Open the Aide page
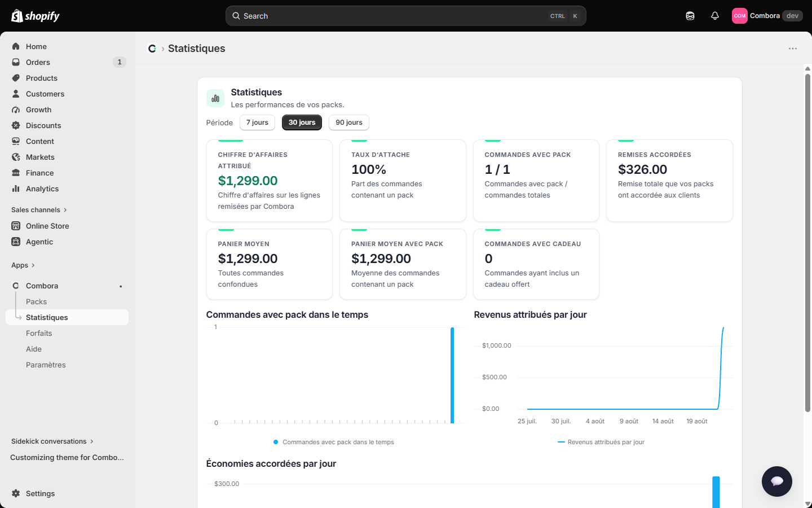Image resolution: width=812 pixels, height=508 pixels. click(34, 349)
